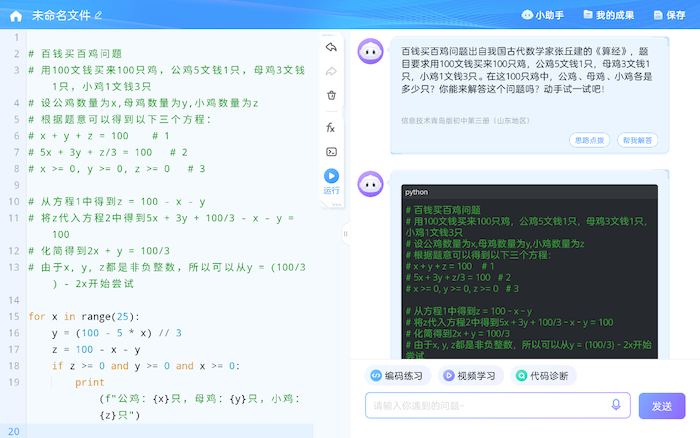Click the redo arrow icon

pyautogui.click(x=331, y=71)
